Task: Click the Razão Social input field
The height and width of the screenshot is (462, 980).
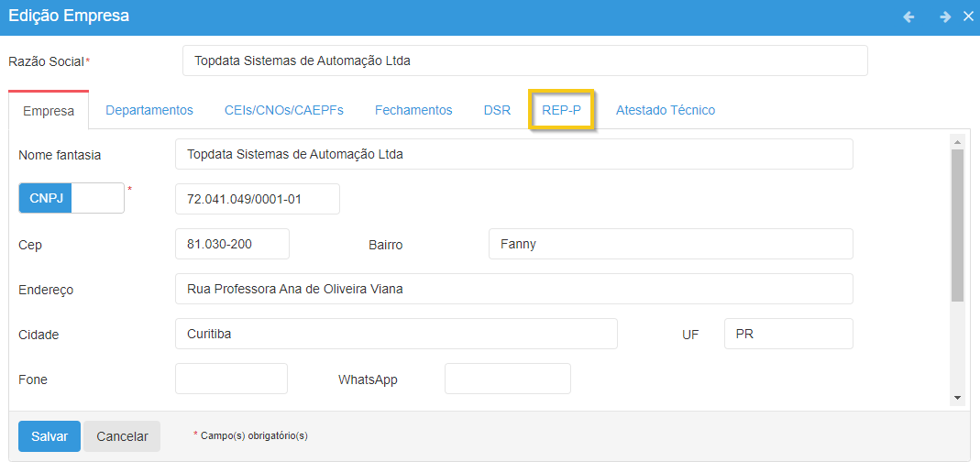Action: (524, 61)
